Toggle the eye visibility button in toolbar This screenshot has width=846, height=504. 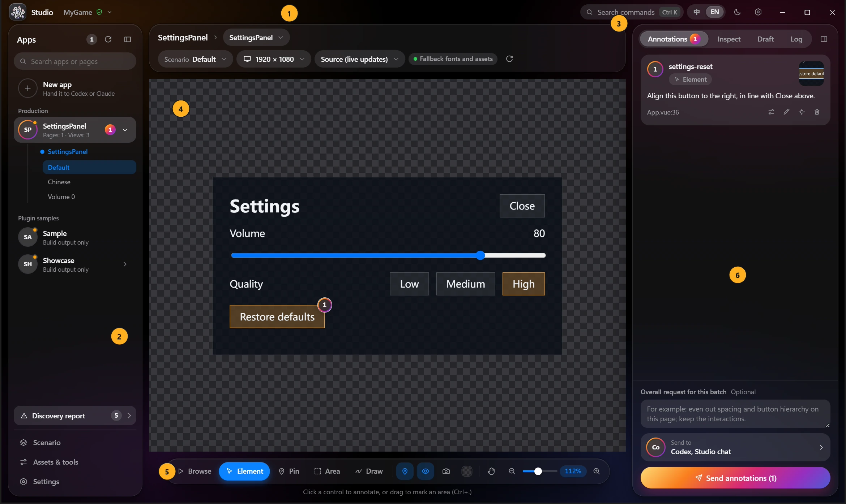pos(426,471)
